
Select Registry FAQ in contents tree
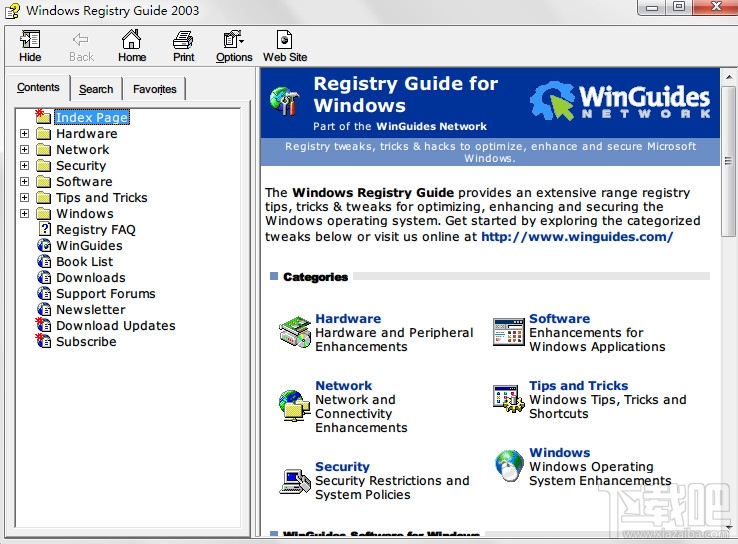96,230
